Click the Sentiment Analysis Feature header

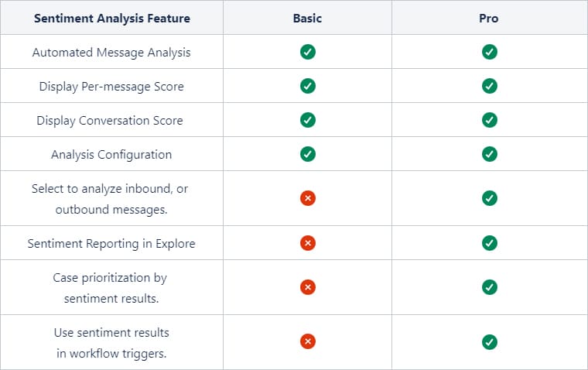[111, 18]
